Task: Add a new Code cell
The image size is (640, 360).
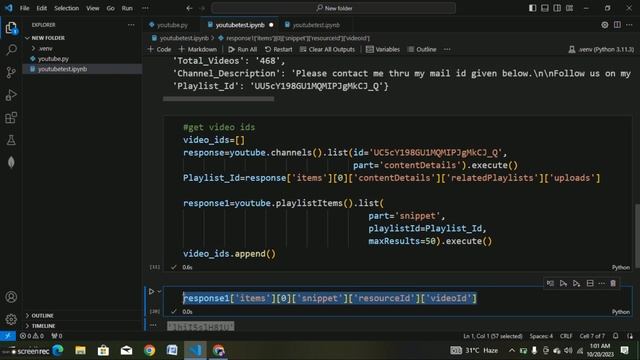Action: point(159,49)
